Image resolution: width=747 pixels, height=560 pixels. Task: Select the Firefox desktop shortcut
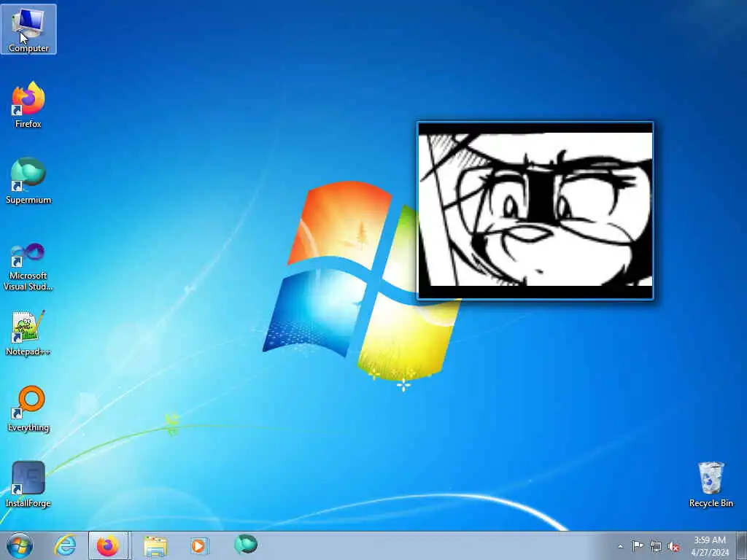pyautogui.click(x=28, y=105)
